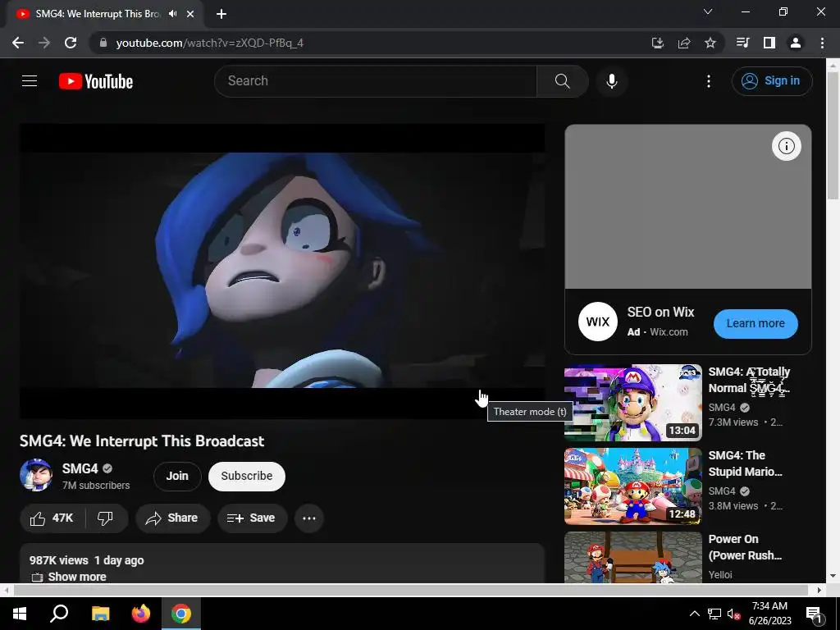Viewport: 840px width, 630px height.
Task: Join the SMG4 channel membership
Action: point(177,476)
